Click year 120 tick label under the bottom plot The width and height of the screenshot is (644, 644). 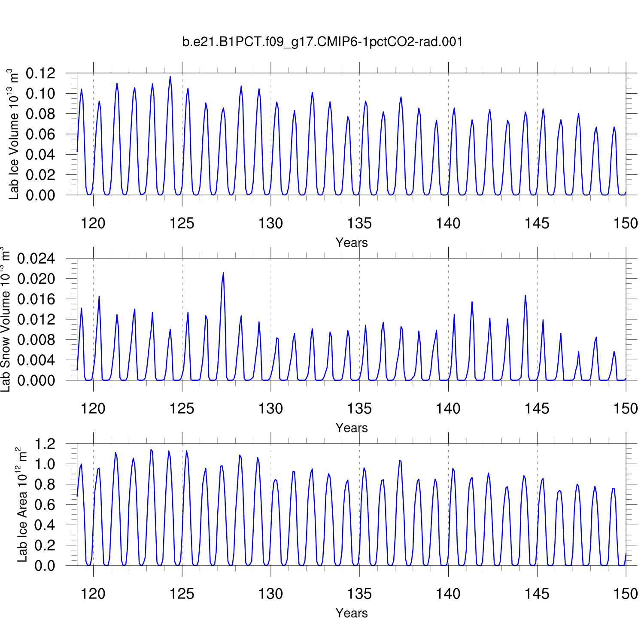[93, 594]
